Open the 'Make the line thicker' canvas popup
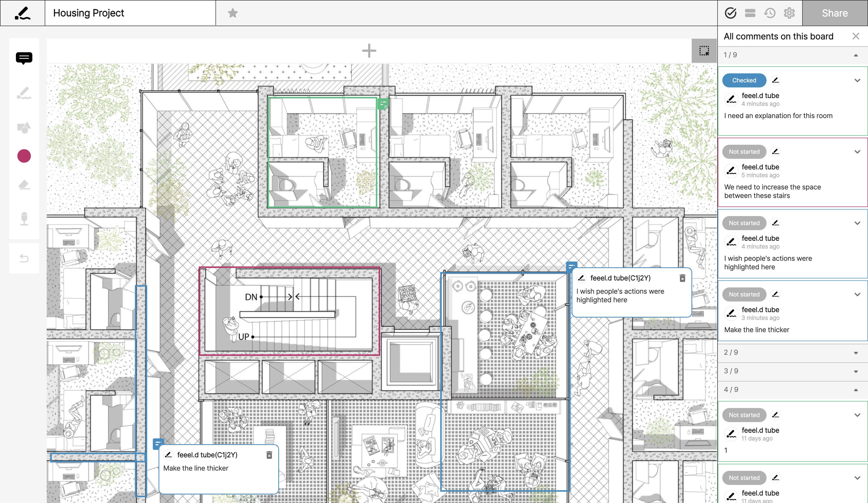This screenshot has height=503, width=868. point(218,469)
